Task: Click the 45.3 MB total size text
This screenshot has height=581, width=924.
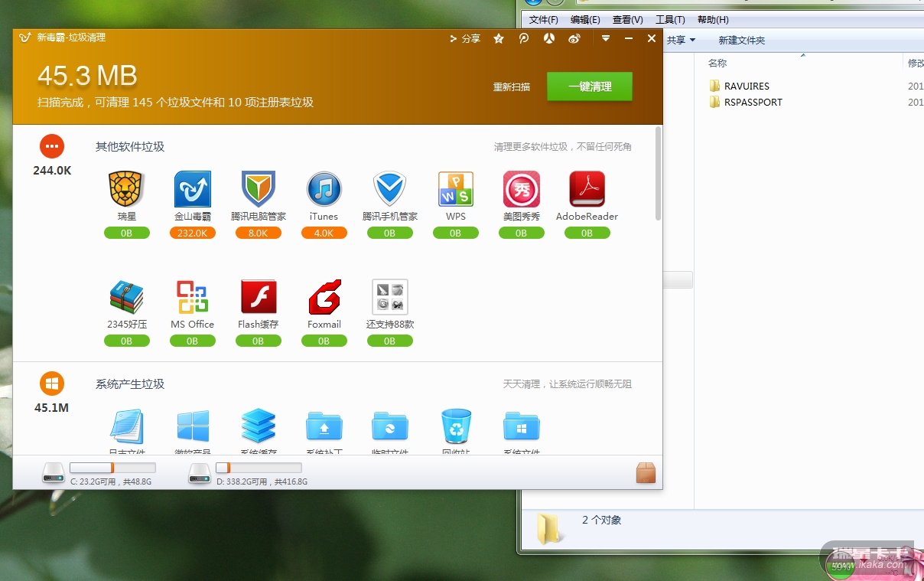Action: (87, 75)
